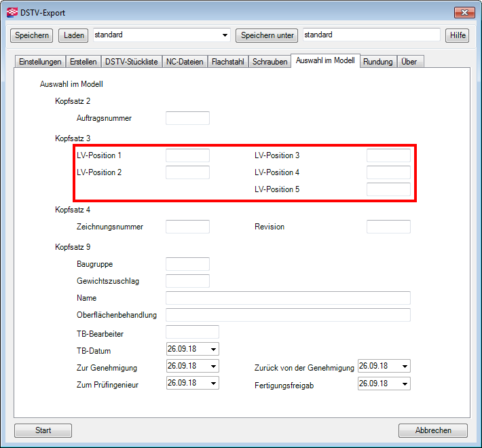Click the Speichern button
This screenshot has height=448, width=482.
31,35
